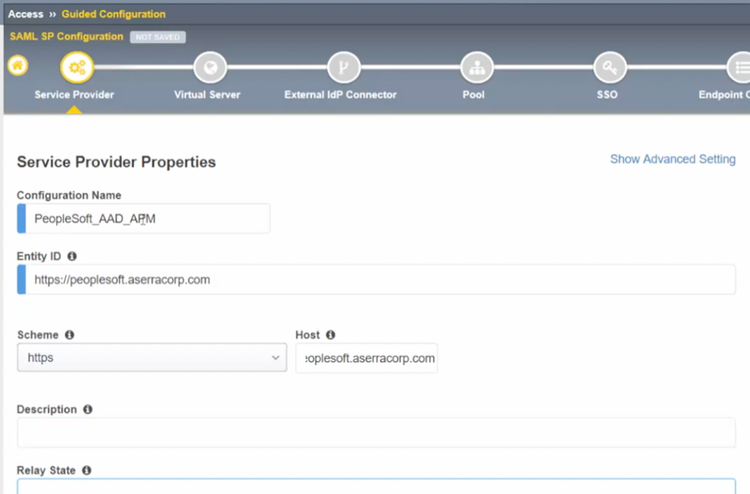Click the Pool step label
Screen dimensions: 750x494
click(x=474, y=95)
